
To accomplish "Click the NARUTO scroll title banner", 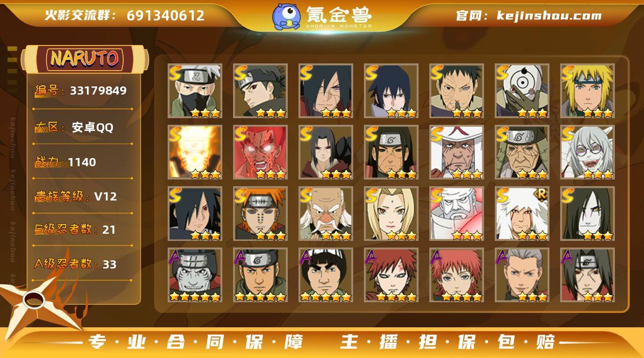I will [x=85, y=58].
